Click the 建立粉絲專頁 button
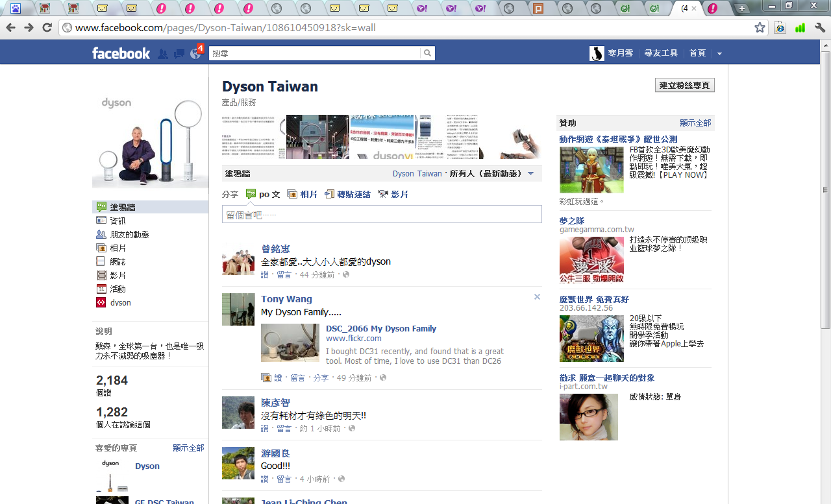The width and height of the screenshot is (831, 504). point(685,85)
